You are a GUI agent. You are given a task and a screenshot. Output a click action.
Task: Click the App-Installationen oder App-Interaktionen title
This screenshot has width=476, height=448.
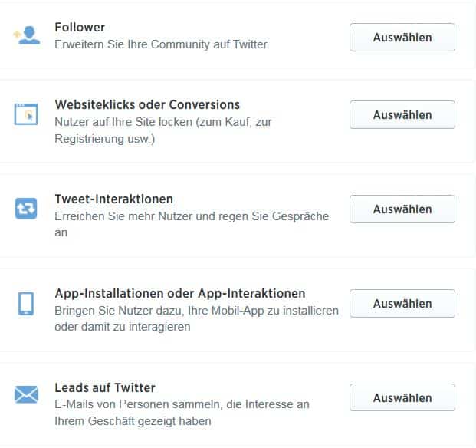pyautogui.click(x=180, y=293)
